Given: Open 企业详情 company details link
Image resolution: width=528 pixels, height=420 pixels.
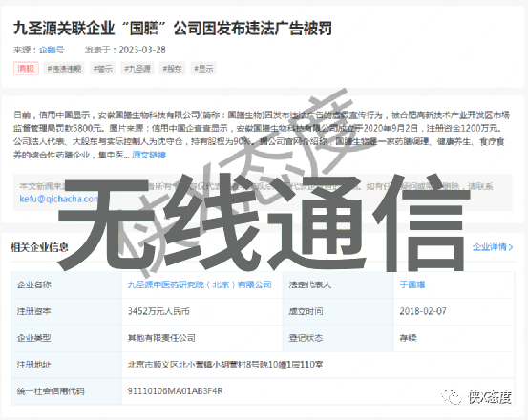Looking at the screenshot, I should pos(493,247).
